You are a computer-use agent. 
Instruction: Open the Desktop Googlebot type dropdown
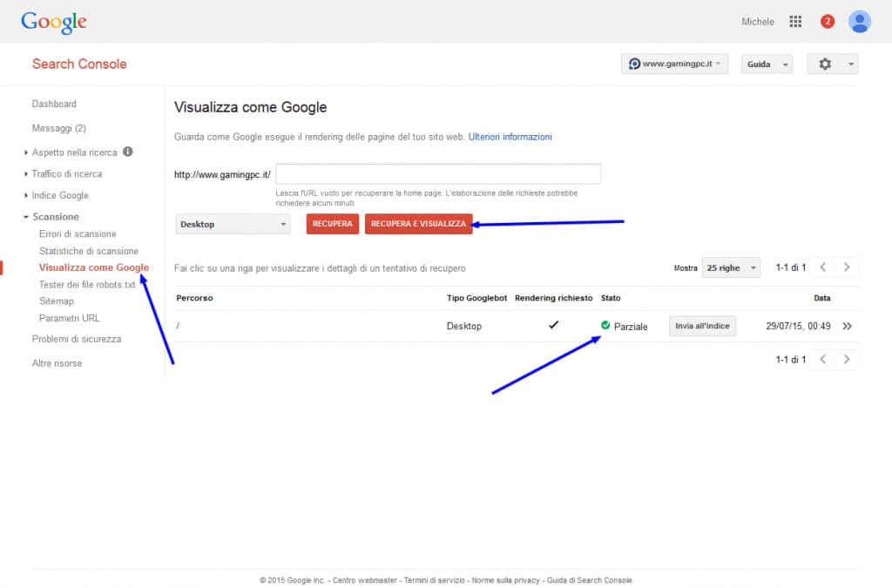(233, 224)
